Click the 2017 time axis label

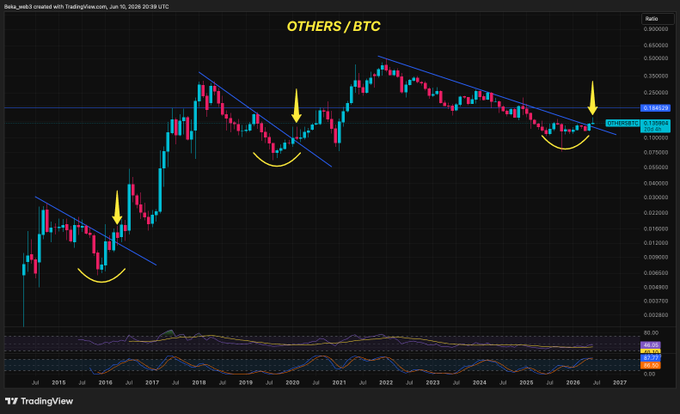coord(152,382)
